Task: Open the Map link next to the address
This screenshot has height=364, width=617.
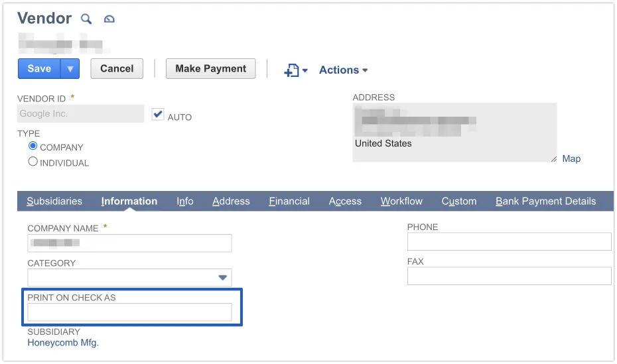Action: pos(571,159)
